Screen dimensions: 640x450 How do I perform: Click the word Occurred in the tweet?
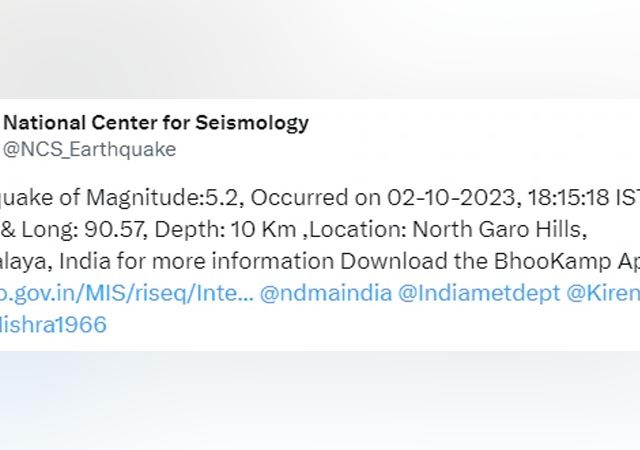(x=299, y=198)
